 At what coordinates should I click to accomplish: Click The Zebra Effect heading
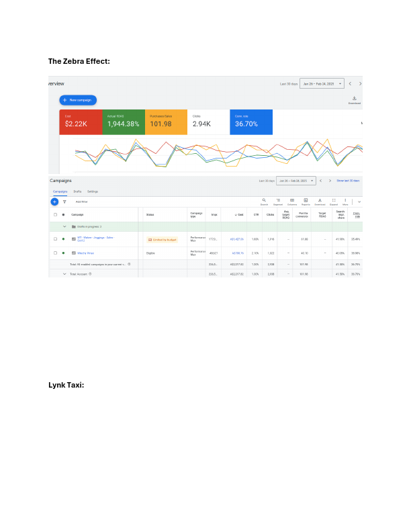(x=79, y=61)
